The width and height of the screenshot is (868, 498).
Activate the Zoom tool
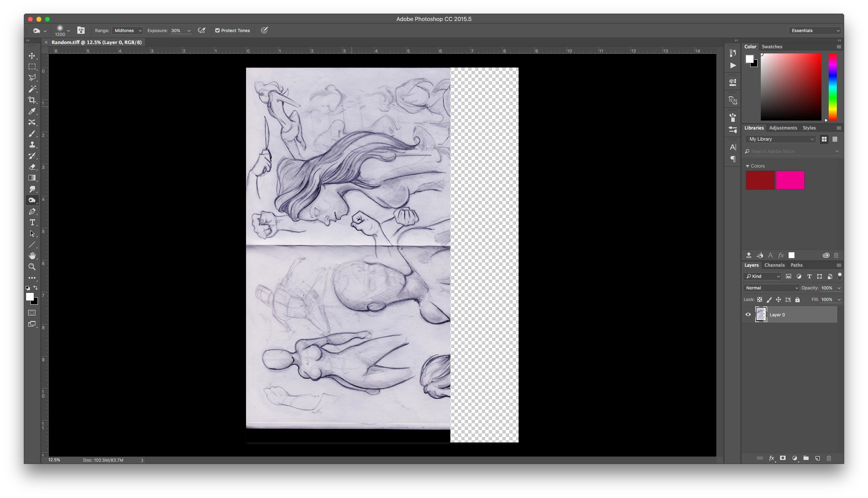pyautogui.click(x=32, y=267)
